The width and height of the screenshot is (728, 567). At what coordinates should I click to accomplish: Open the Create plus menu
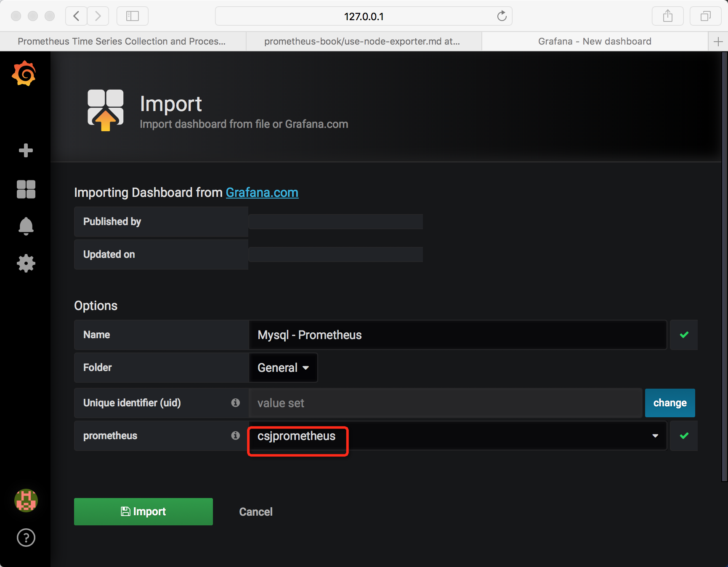26,150
